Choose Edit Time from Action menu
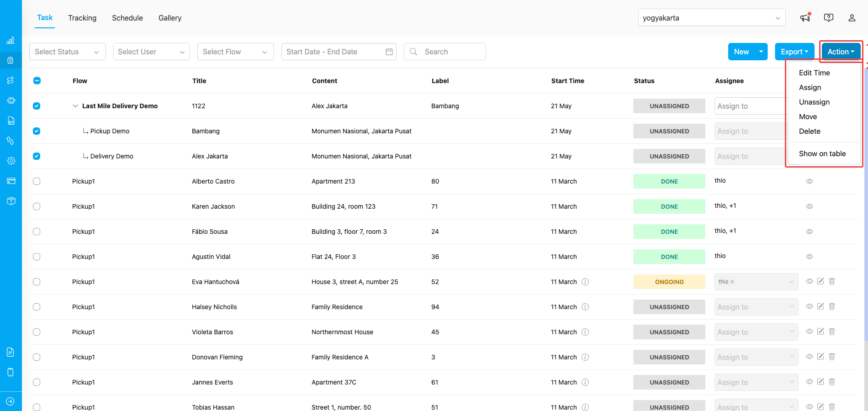Image resolution: width=868 pixels, height=411 pixels. [x=814, y=73]
